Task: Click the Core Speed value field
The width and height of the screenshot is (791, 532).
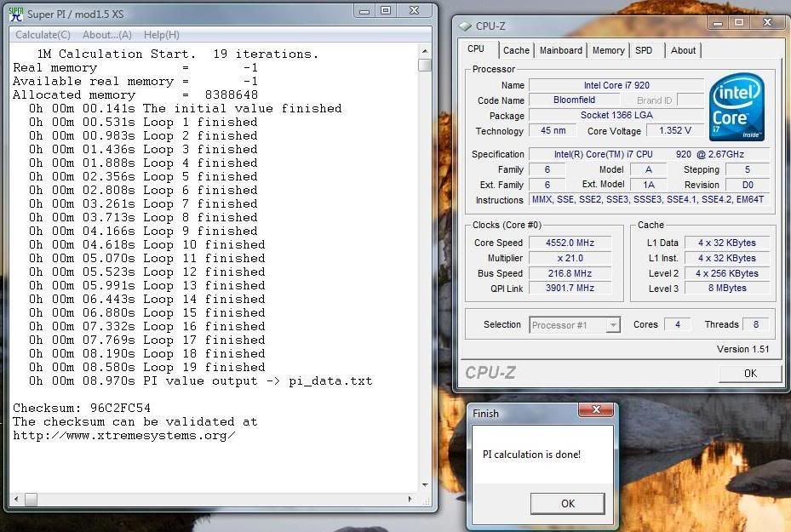Action: (570, 243)
